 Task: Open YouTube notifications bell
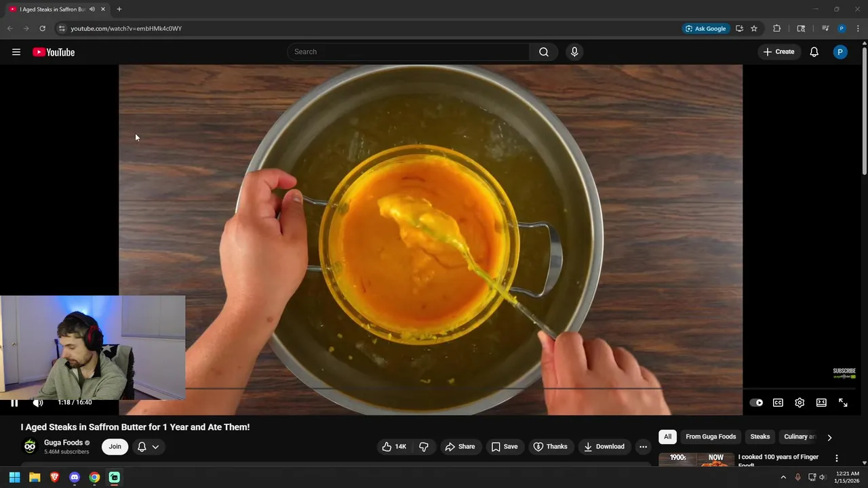[x=814, y=52]
